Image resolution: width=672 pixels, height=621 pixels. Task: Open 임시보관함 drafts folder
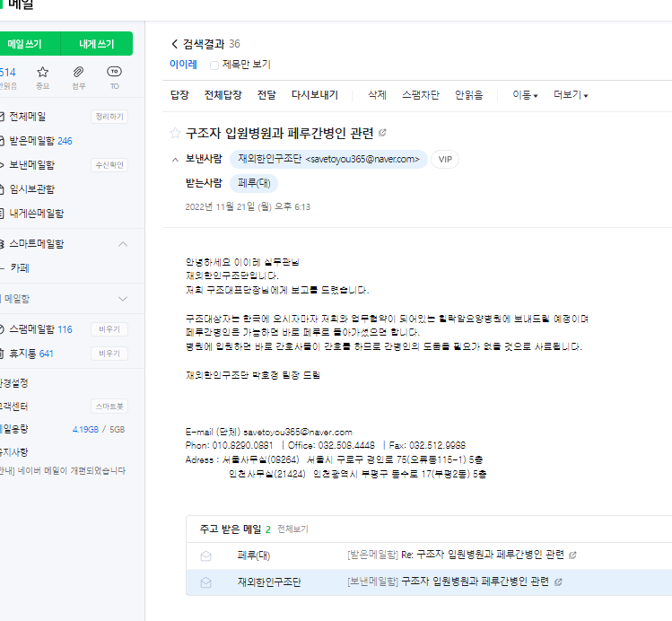coord(31,189)
